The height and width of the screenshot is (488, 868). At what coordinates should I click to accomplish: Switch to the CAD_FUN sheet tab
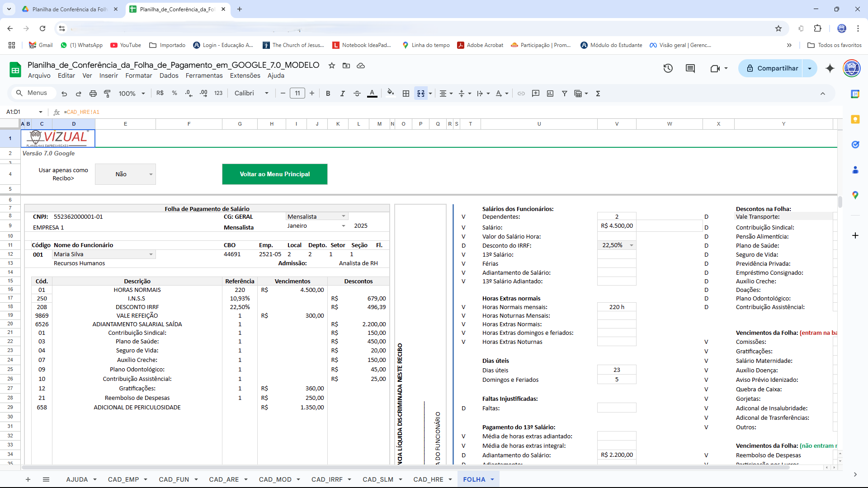(174, 479)
